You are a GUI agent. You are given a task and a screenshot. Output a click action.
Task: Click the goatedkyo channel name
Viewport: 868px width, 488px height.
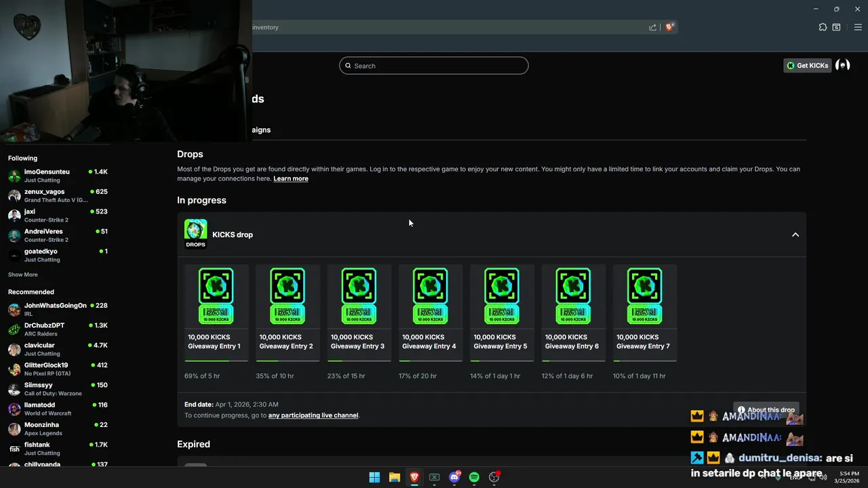coord(41,251)
